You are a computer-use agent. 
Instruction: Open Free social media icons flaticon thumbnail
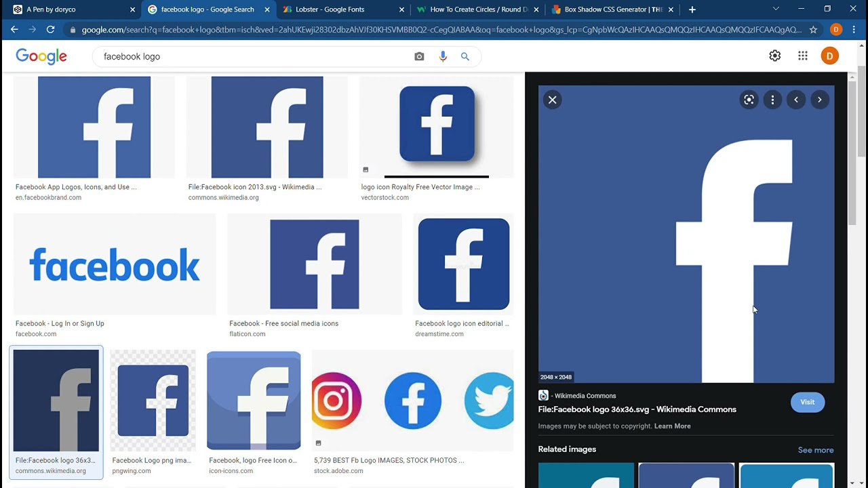(315, 264)
